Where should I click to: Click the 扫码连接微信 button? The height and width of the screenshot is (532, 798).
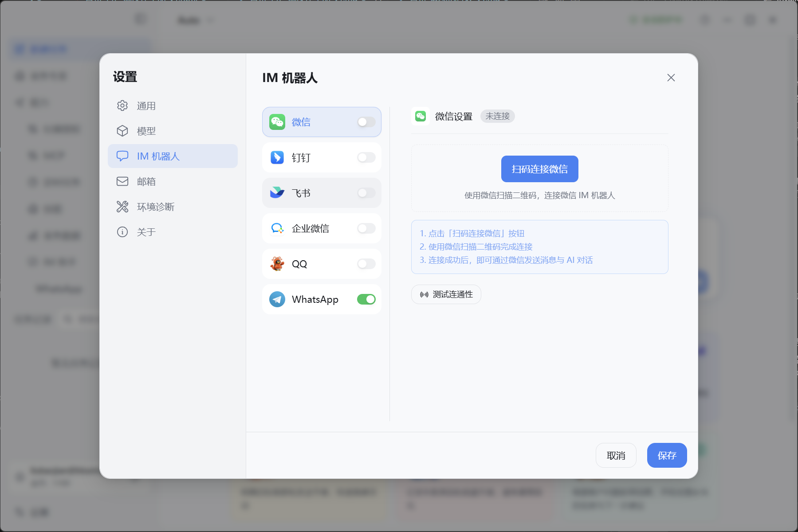[539, 169]
